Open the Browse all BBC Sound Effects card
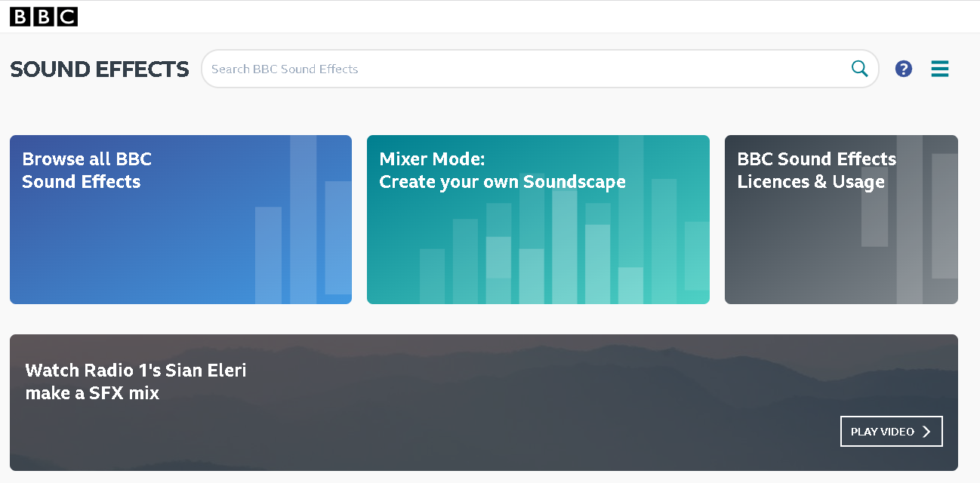The width and height of the screenshot is (980, 483). point(180,220)
